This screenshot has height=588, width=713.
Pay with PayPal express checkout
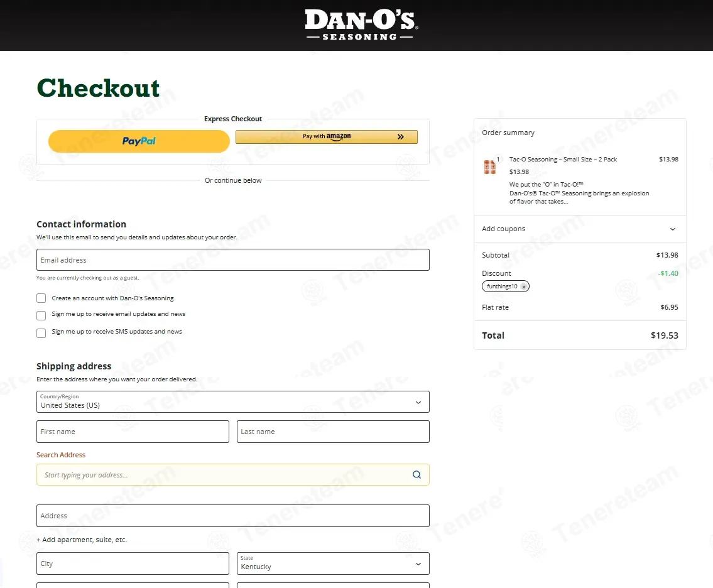point(139,141)
